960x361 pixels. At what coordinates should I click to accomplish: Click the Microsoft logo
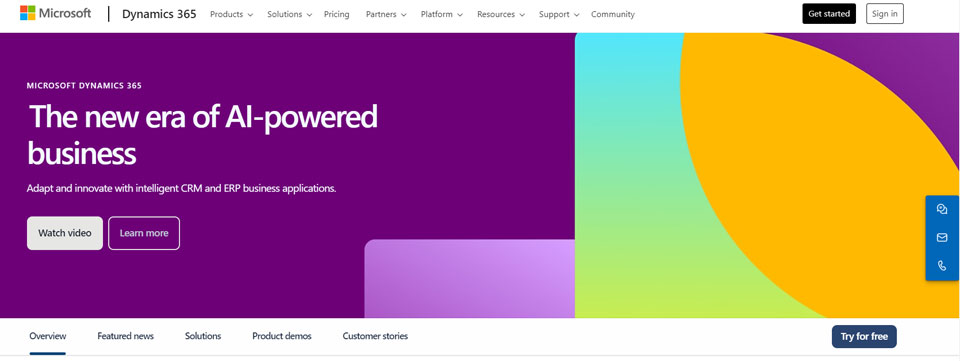click(55, 13)
